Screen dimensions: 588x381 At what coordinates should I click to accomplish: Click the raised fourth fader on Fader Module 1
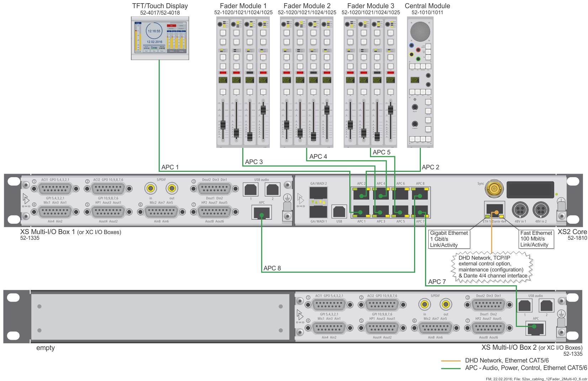pos(263,110)
